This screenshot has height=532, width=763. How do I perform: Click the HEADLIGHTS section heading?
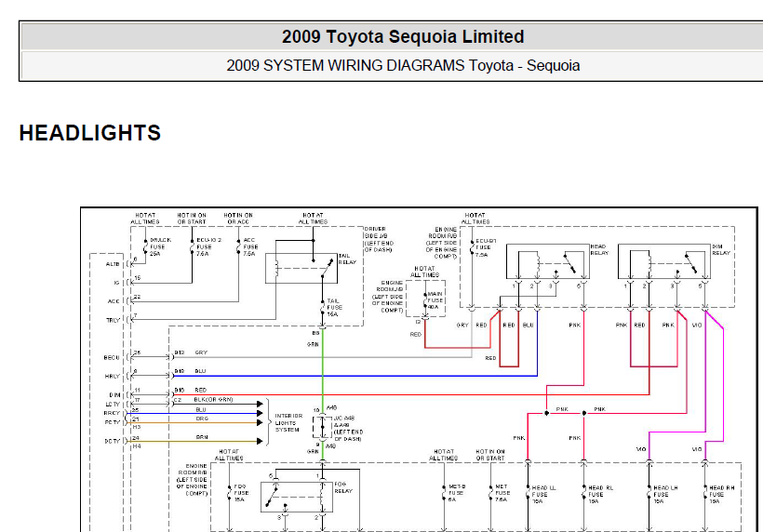tap(90, 133)
